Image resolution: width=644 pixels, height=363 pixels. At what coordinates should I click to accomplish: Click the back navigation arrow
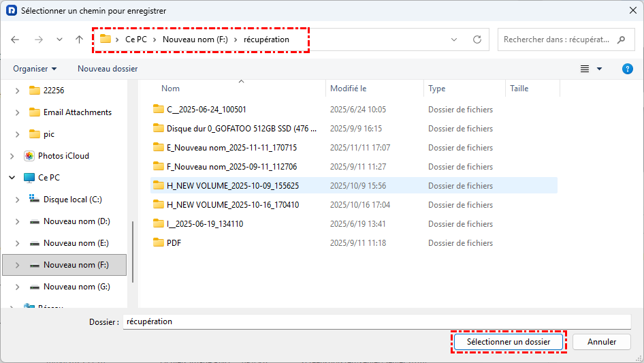[16, 40]
